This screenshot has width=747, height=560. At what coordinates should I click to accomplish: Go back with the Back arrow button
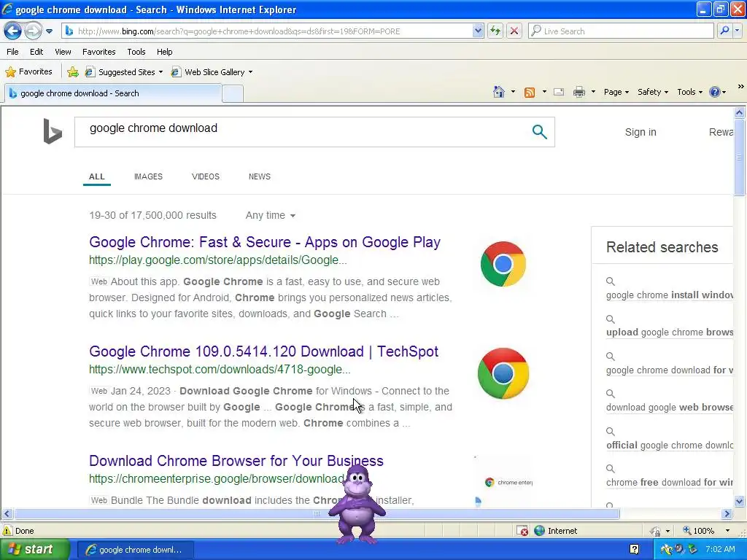(12, 31)
